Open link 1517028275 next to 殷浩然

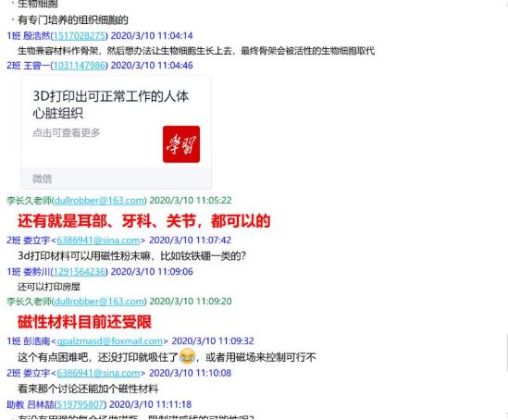pos(79,36)
